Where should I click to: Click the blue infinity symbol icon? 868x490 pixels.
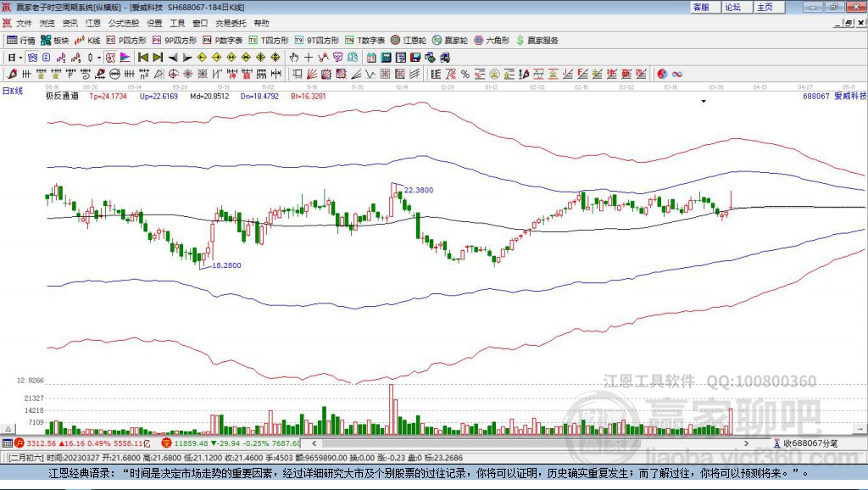[x=677, y=75]
